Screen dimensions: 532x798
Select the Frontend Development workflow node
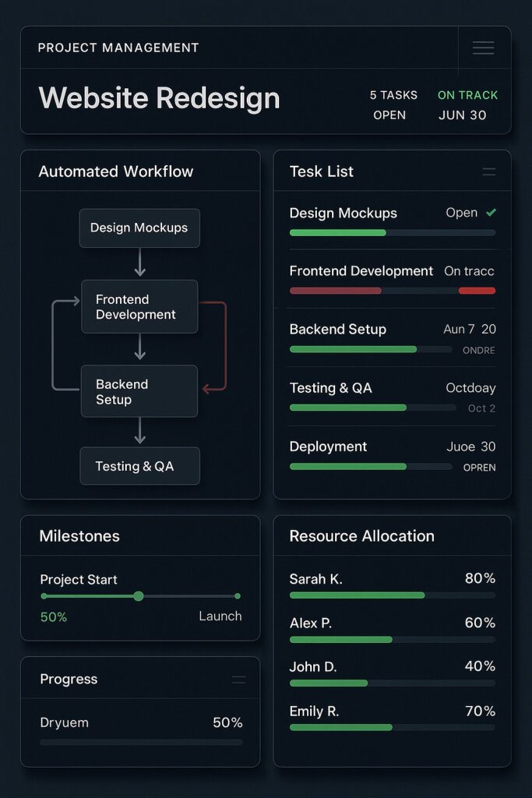(x=139, y=307)
